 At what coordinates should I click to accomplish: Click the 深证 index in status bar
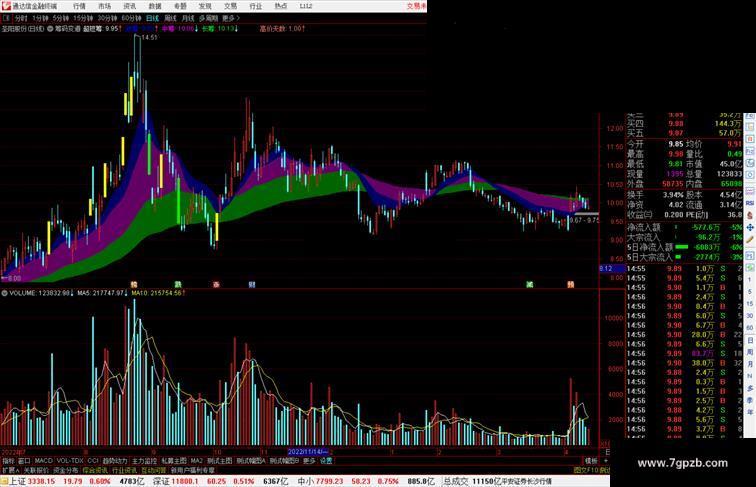(162, 481)
